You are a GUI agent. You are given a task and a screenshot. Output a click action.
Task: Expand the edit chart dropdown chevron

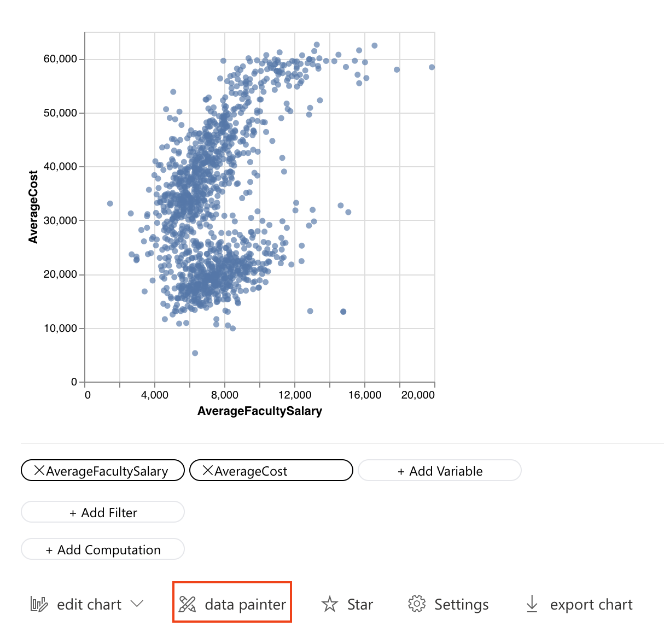pos(137,604)
